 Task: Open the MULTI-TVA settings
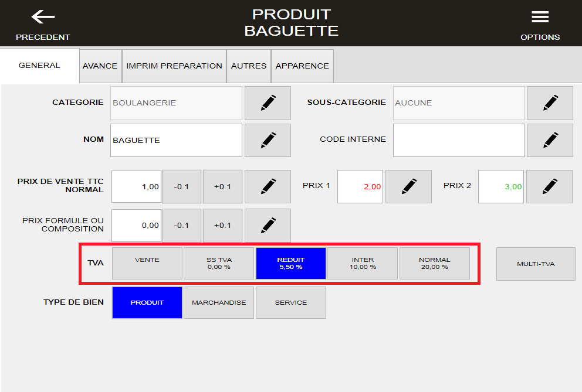pyautogui.click(x=536, y=264)
